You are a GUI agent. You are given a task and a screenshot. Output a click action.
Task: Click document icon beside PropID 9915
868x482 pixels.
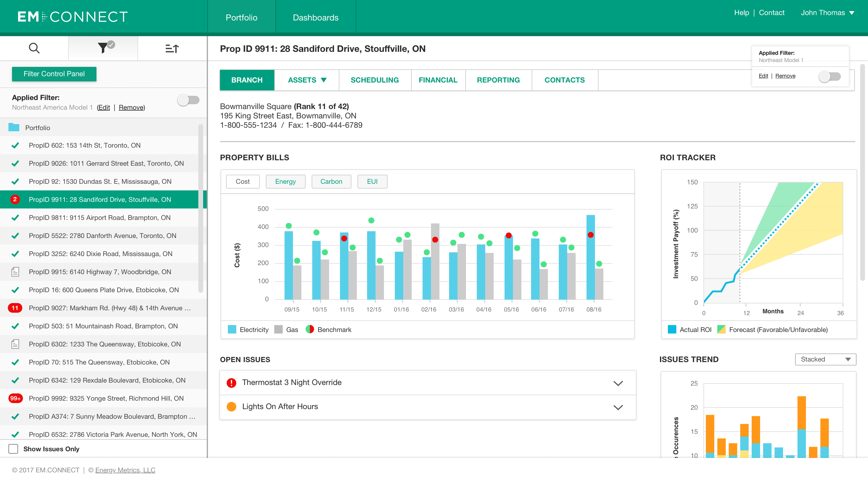tap(15, 272)
